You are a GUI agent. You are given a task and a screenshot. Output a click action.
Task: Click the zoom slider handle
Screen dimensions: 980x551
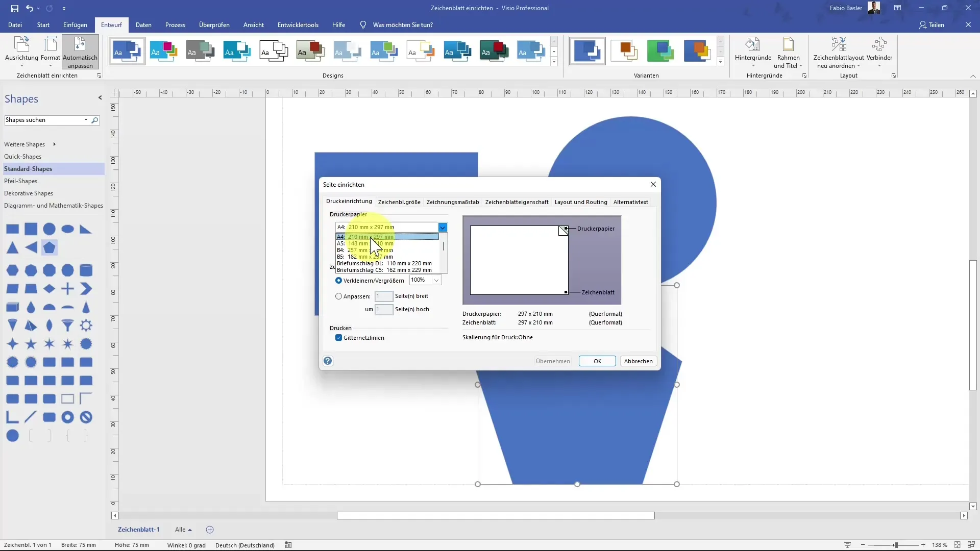click(x=895, y=545)
